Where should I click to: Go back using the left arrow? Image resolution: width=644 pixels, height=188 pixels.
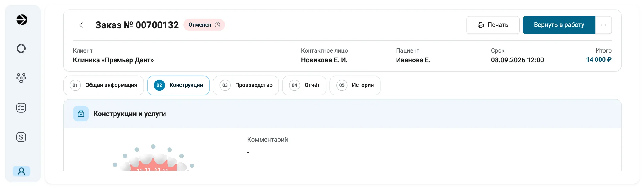(82, 25)
